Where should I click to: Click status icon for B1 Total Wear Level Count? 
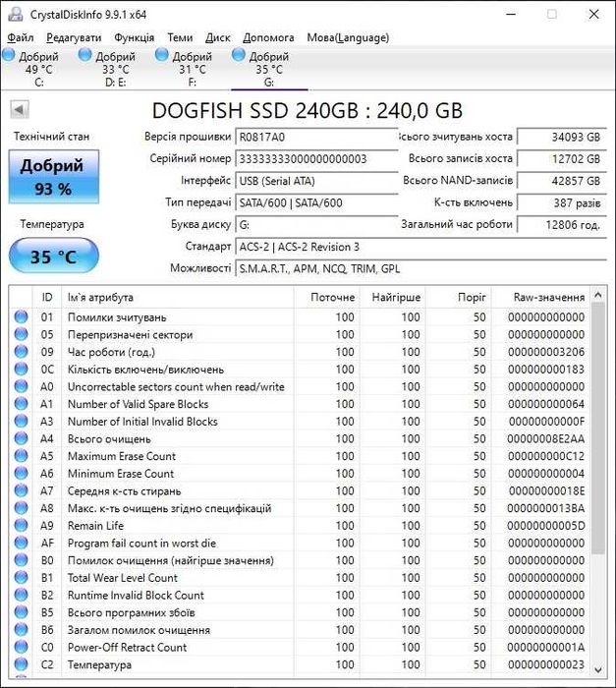(x=21, y=578)
